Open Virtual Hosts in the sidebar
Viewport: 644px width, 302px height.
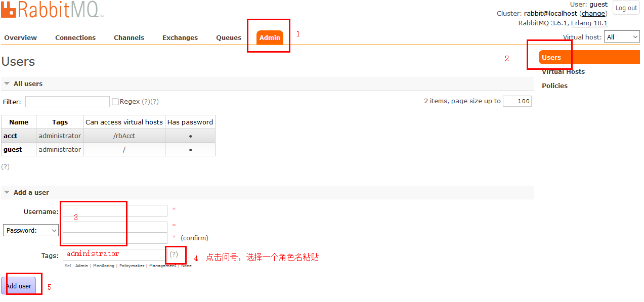tap(563, 71)
